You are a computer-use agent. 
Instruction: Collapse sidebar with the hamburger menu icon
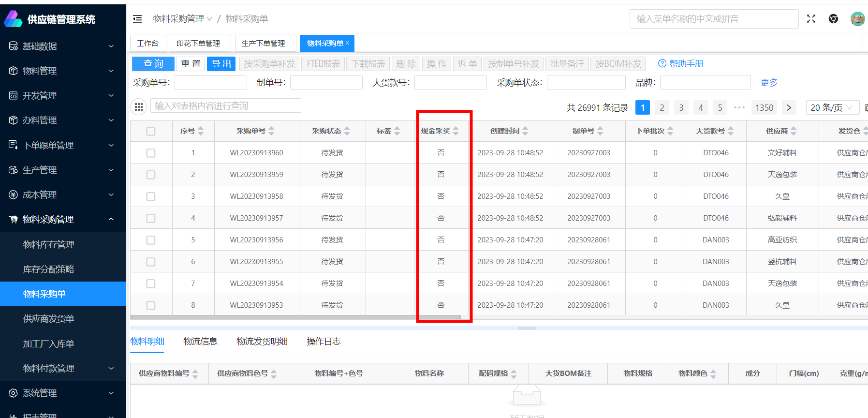coord(137,19)
